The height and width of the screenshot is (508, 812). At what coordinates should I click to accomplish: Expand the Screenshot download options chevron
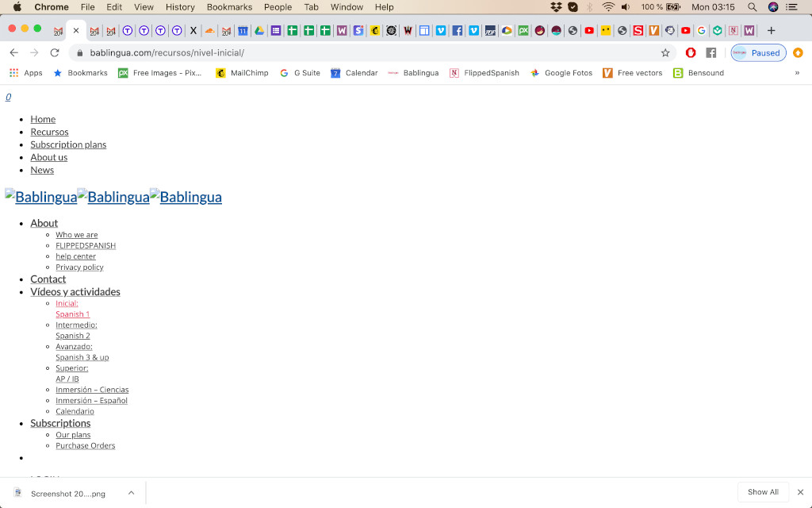pyautogui.click(x=131, y=493)
